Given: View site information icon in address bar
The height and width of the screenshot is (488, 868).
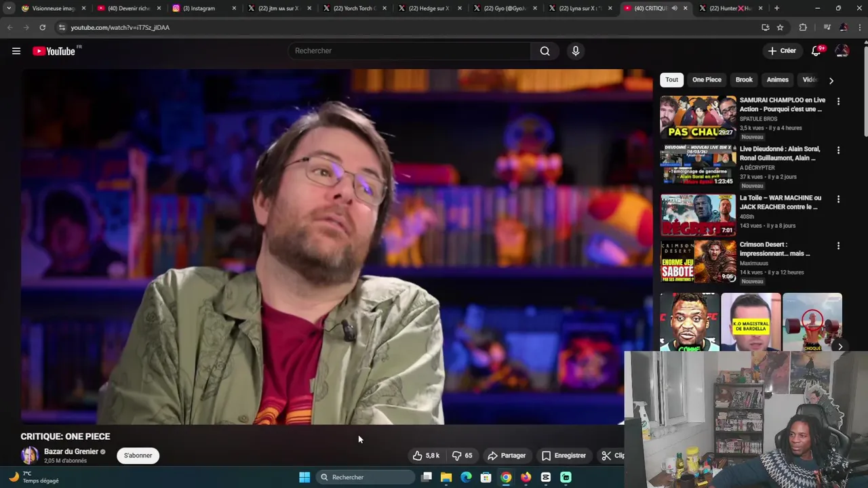Looking at the screenshot, I should pos(62,27).
